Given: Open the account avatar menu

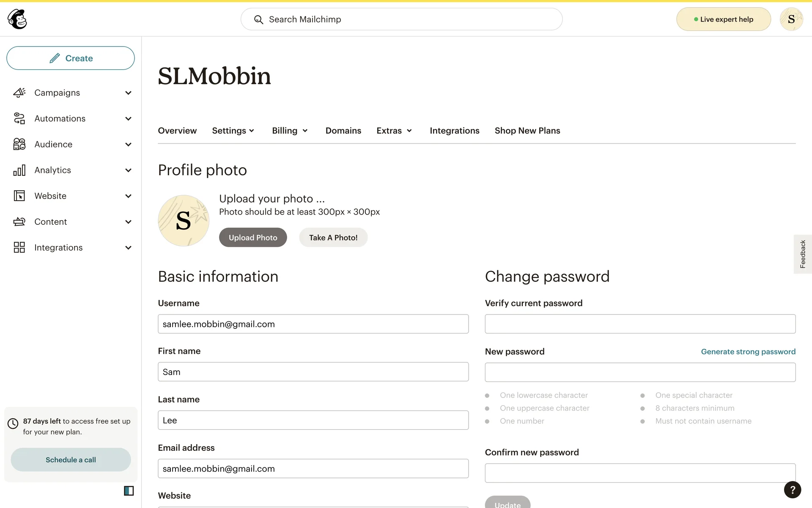Looking at the screenshot, I should 791,19.
